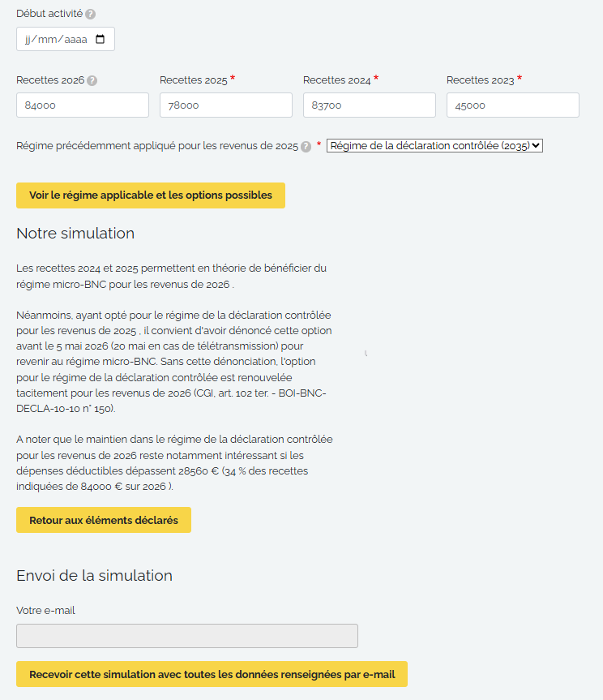The width and height of the screenshot is (603, 700).
Task: Click into the Recettes 2025 input field
Action: (x=226, y=105)
